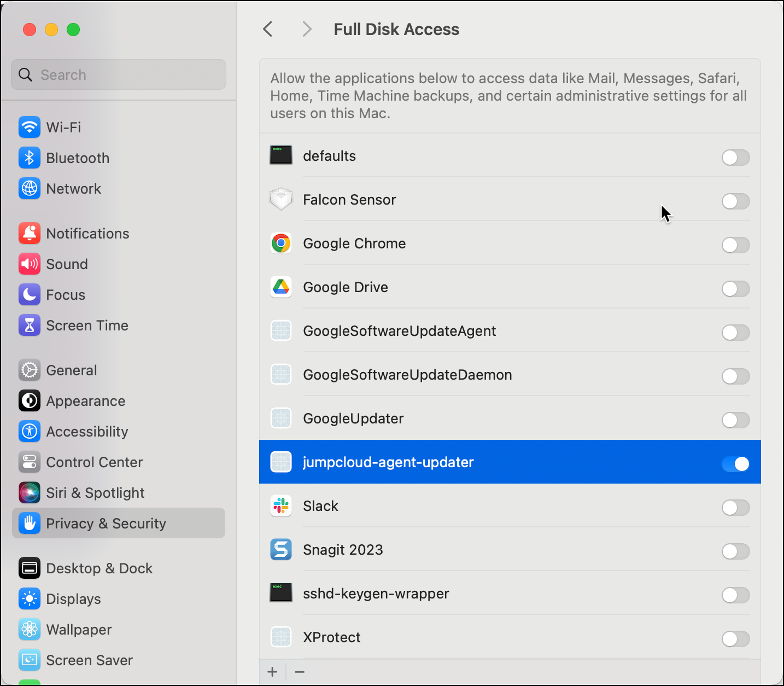Click the Sound speaker icon
Image resolution: width=784 pixels, height=686 pixels.
pyautogui.click(x=30, y=264)
